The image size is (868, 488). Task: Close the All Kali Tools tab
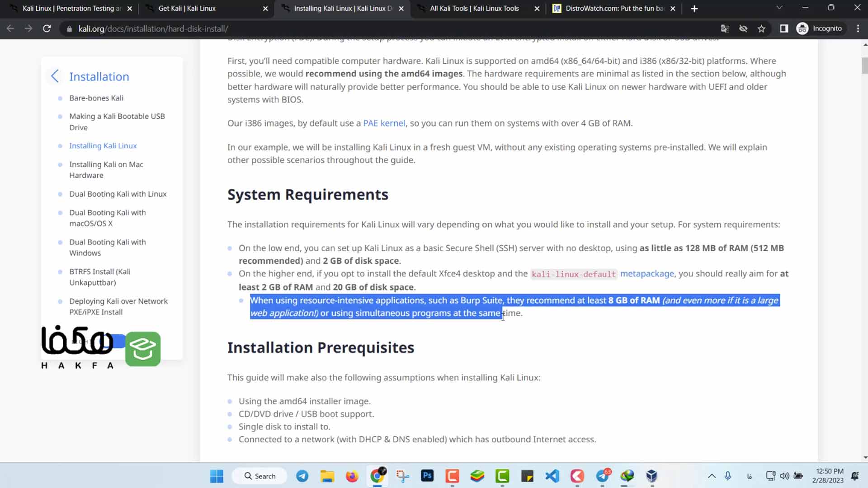pos(537,9)
